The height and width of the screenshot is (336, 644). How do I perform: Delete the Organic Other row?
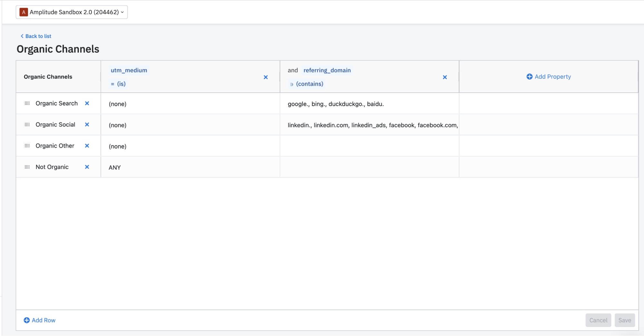[x=87, y=146]
